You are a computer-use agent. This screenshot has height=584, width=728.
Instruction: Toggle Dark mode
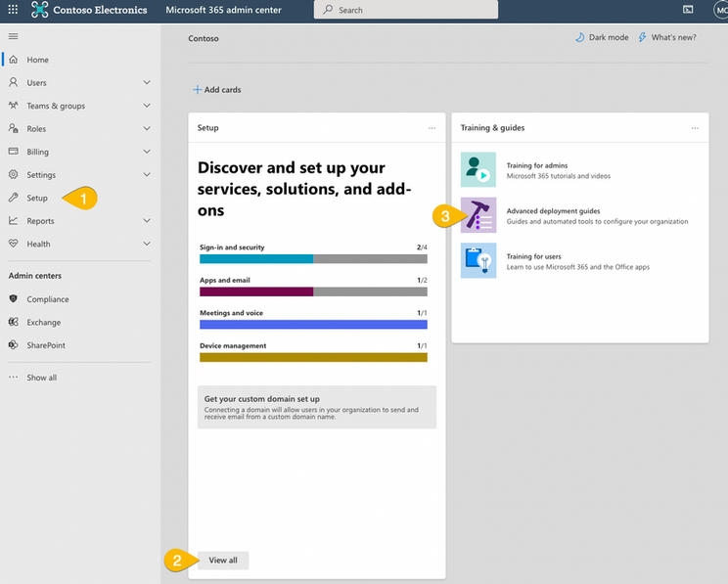pos(602,37)
